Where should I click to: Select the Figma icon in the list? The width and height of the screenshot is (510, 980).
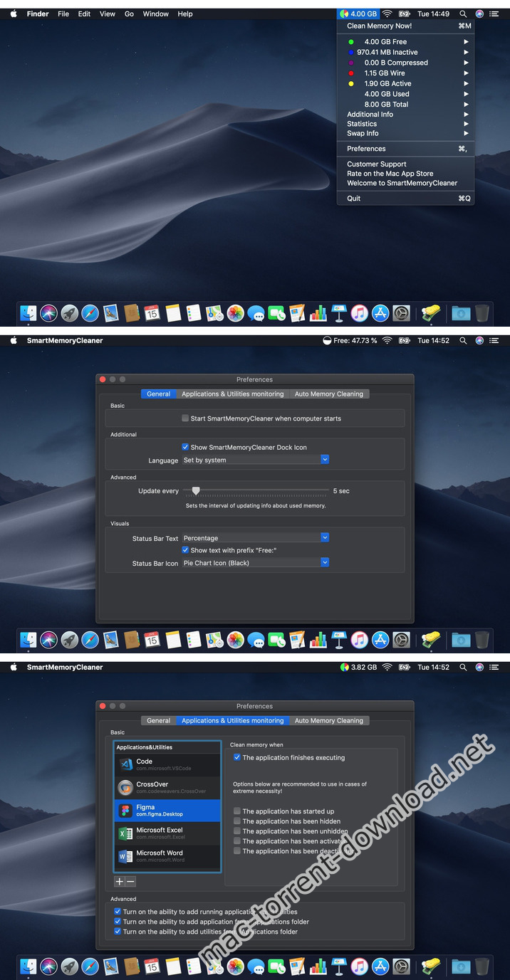tap(125, 811)
